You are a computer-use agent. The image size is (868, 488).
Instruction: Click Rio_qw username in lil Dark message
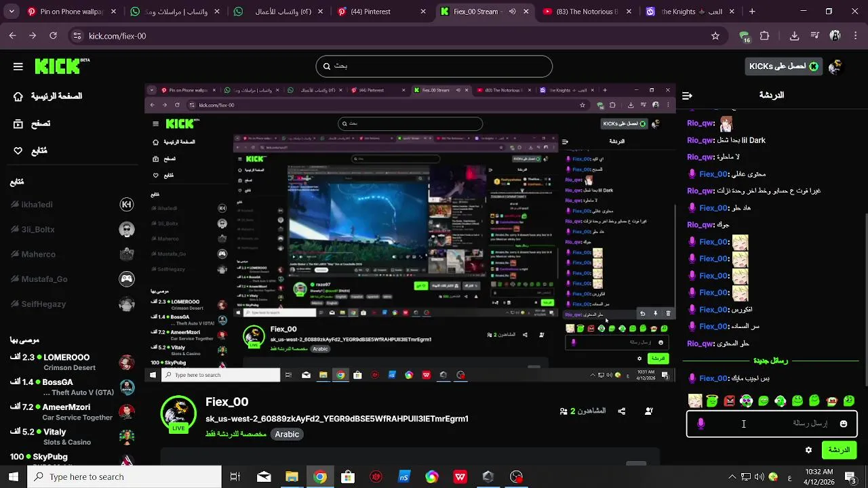[700, 140]
